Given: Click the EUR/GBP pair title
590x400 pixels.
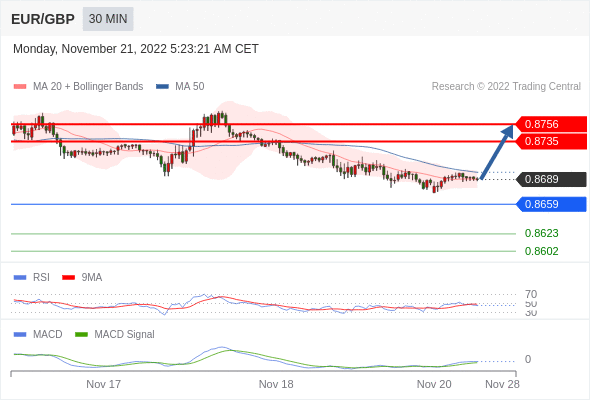Looking at the screenshot, I should click(43, 19).
